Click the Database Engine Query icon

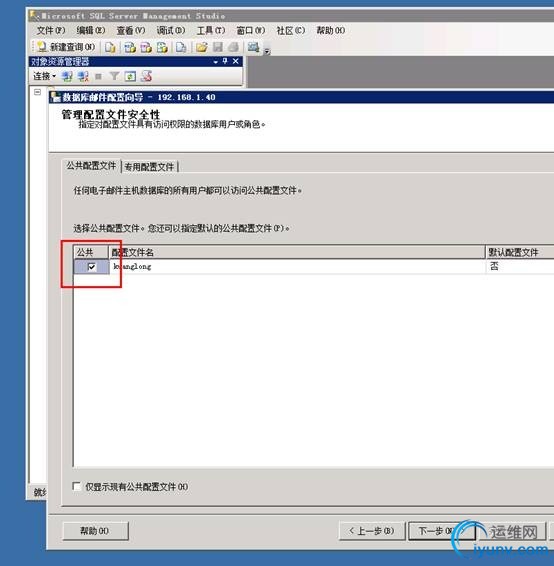click(110, 47)
